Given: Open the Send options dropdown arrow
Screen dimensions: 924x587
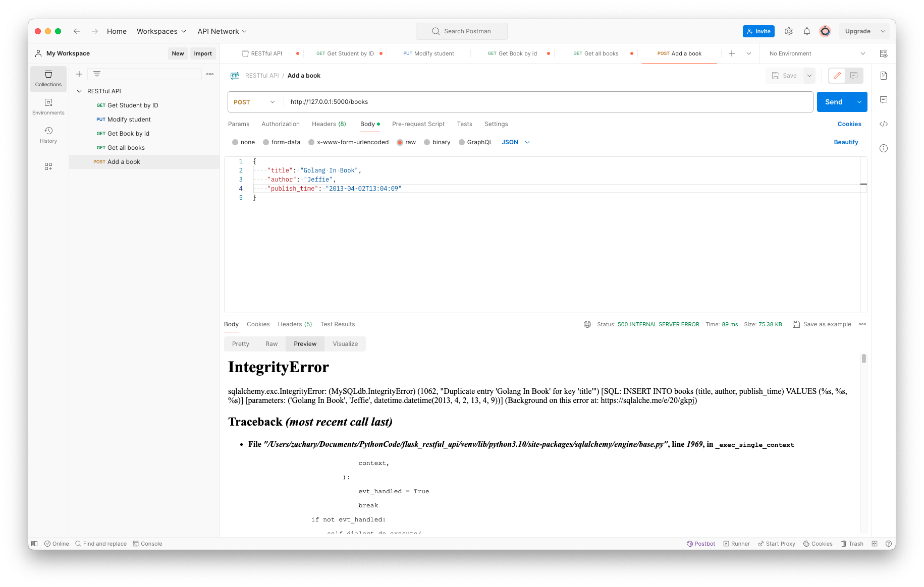Looking at the screenshot, I should point(859,102).
